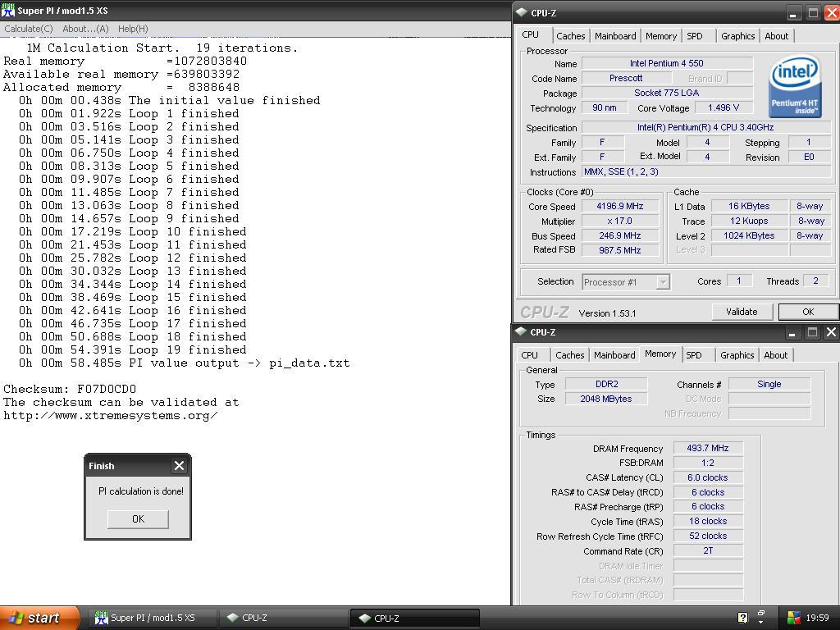
Task: Open the Help(H) menu in Super PI
Action: pyautogui.click(x=133, y=29)
